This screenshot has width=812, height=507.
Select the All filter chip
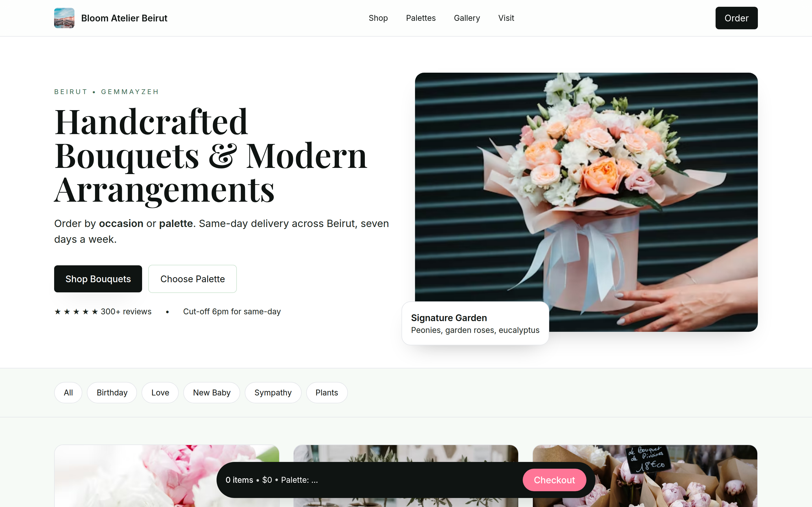(68, 392)
